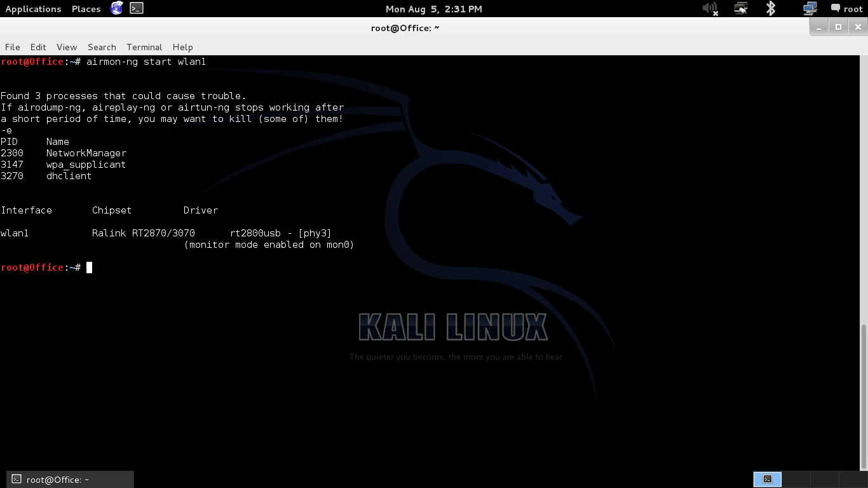Click the 'airmon-ng start wlan1' command text
Screen dimensions: 868x488
[146, 62]
